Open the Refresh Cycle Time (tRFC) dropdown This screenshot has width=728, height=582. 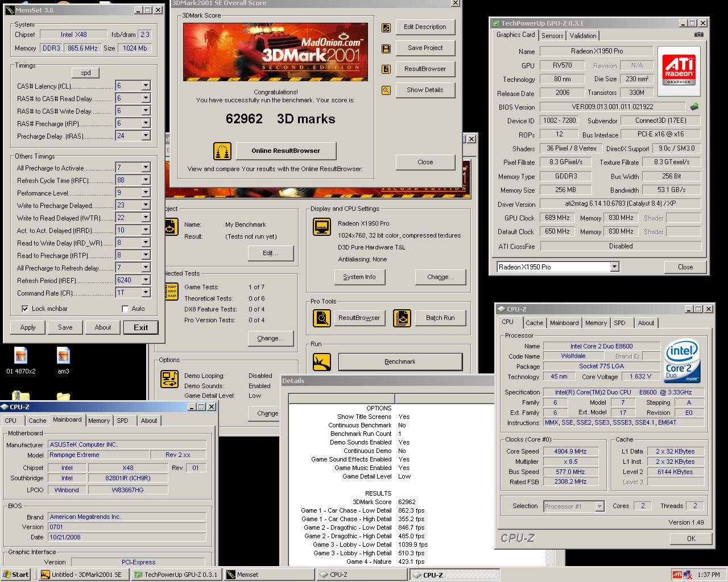pos(146,180)
